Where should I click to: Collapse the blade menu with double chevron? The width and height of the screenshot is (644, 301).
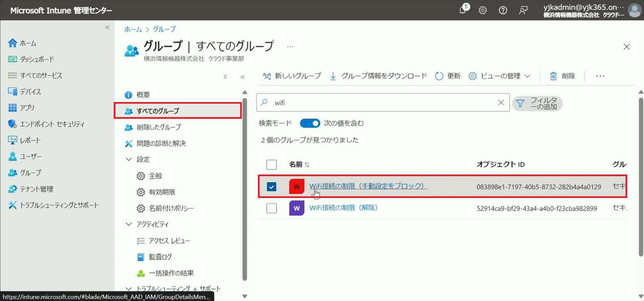coord(243,77)
